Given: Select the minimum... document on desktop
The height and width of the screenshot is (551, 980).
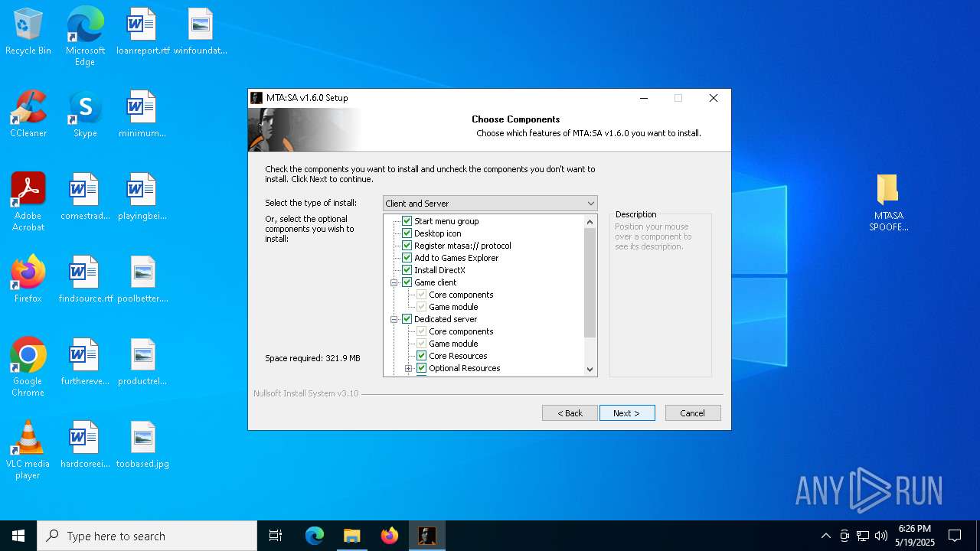Looking at the screenshot, I should coord(142,115).
